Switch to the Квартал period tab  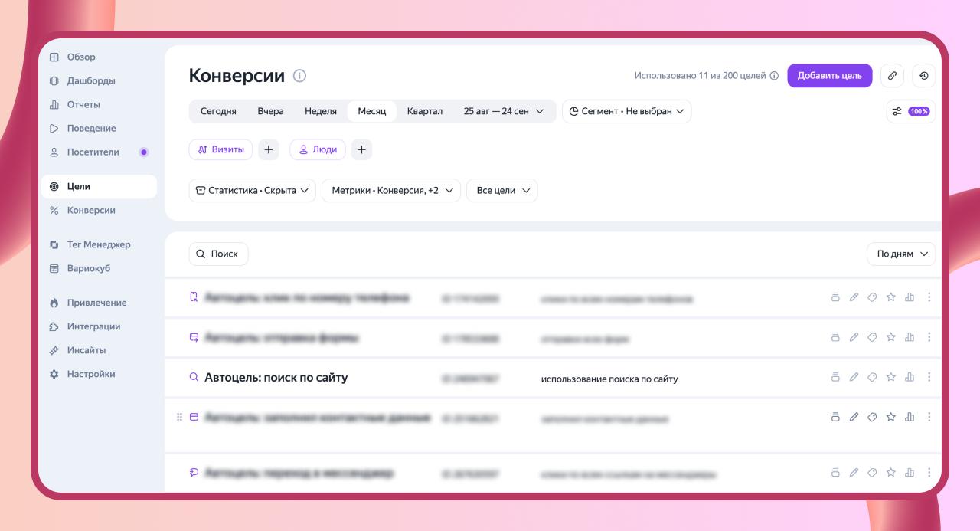click(425, 111)
